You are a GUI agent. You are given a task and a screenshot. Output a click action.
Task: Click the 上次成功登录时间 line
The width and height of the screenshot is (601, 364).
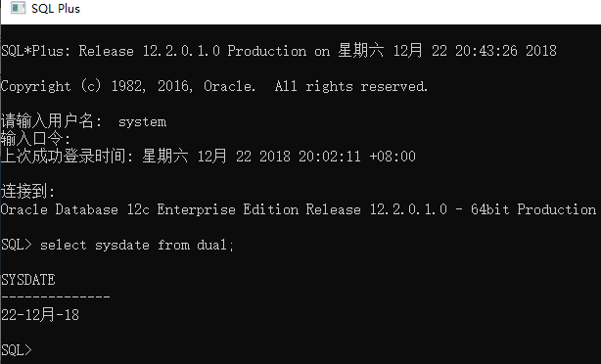pos(208,156)
